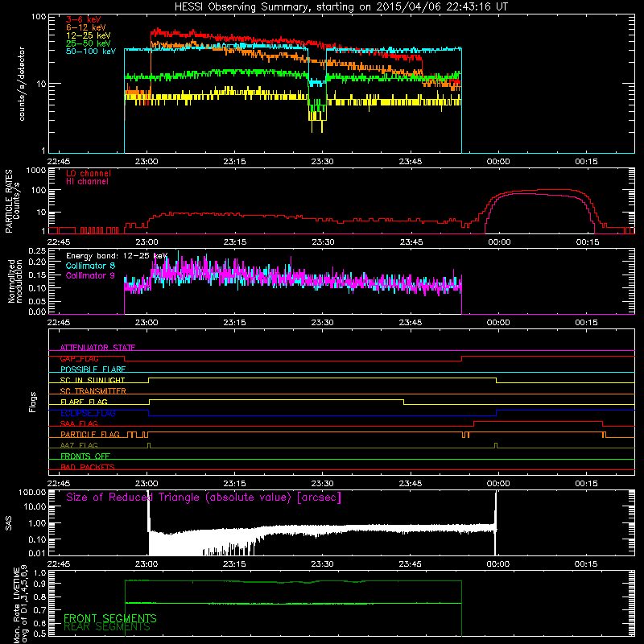The height and width of the screenshot is (644, 644).
Task: Click 23:15 tick under the modulation plot
Action: 234,323
